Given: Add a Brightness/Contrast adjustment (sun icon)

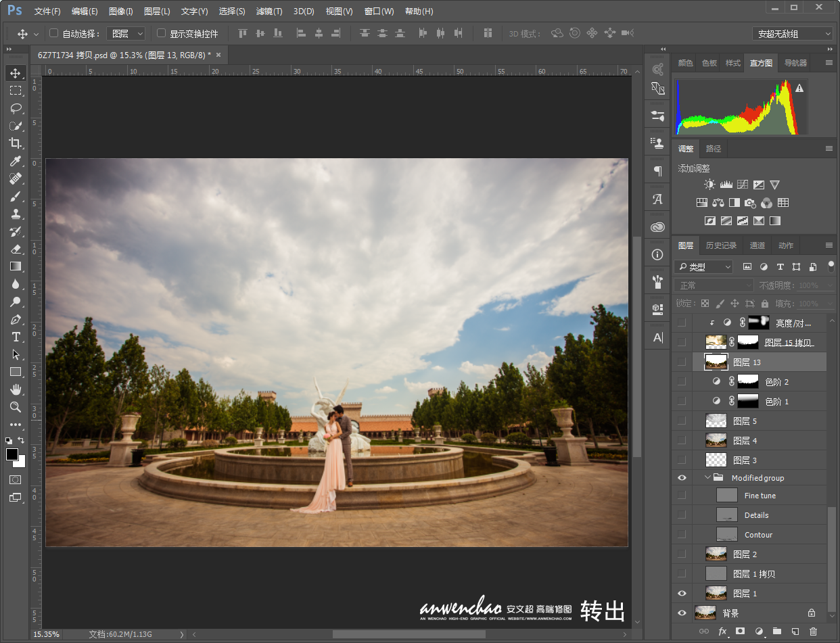Looking at the screenshot, I should tap(709, 185).
